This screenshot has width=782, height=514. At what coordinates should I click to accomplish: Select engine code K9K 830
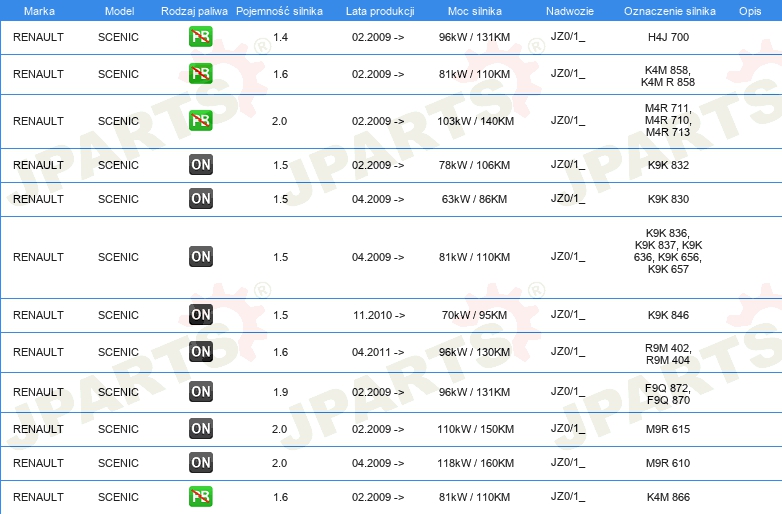pos(668,199)
